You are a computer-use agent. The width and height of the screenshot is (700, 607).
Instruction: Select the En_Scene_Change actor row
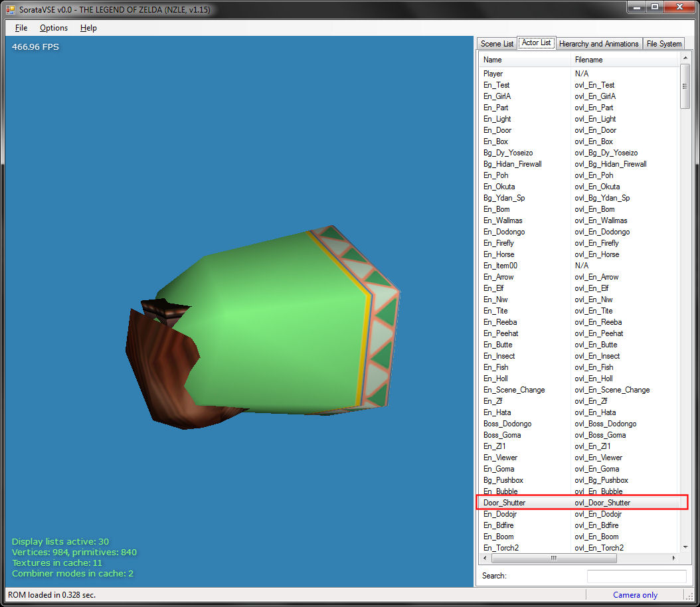coord(580,390)
